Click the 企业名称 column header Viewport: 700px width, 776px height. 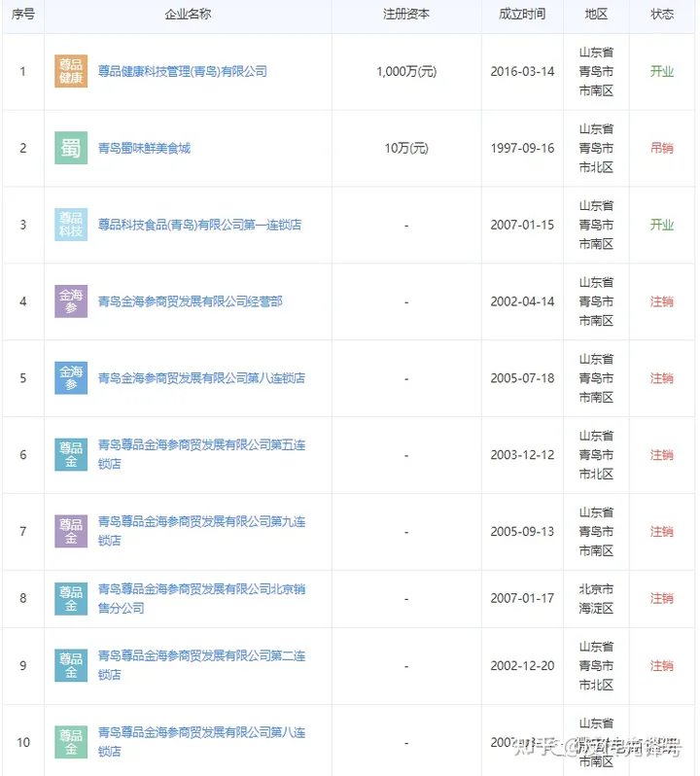pyautogui.click(x=188, y=15)
